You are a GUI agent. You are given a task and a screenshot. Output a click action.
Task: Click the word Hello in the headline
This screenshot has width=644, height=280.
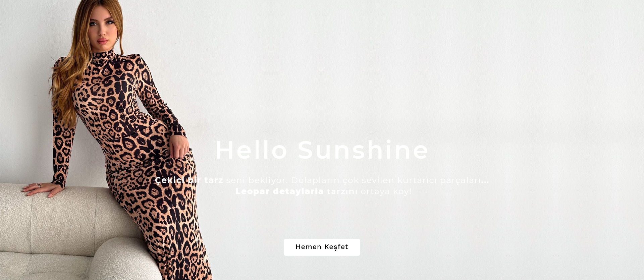coord(252,150)
